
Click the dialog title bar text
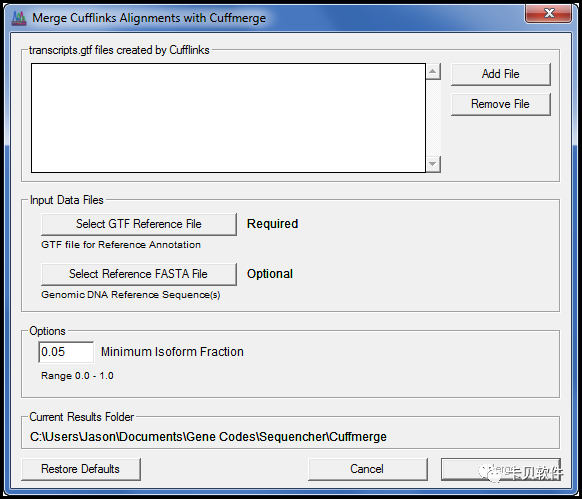point(149,18)
